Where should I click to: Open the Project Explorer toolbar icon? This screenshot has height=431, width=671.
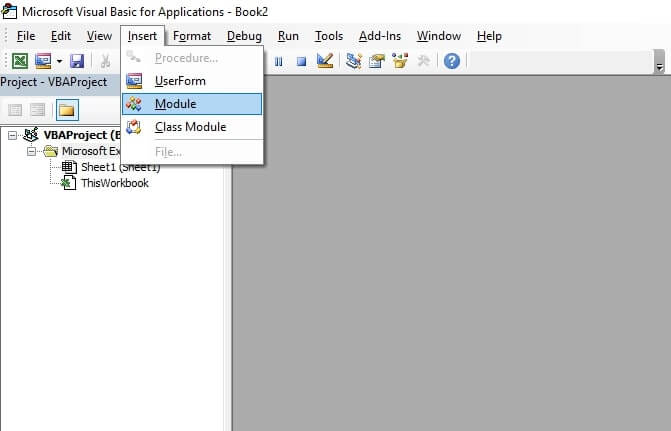pyautogui.click(x=354, y=61)
